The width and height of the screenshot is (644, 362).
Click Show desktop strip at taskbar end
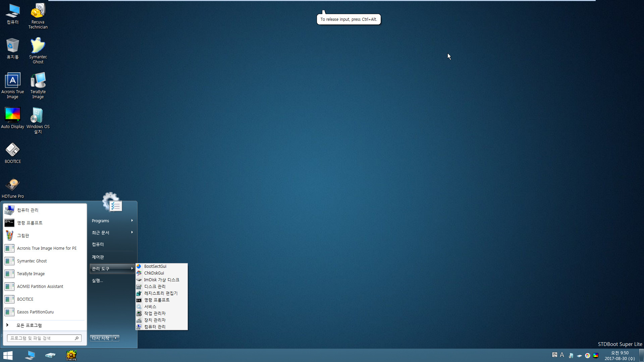(642, 355)
